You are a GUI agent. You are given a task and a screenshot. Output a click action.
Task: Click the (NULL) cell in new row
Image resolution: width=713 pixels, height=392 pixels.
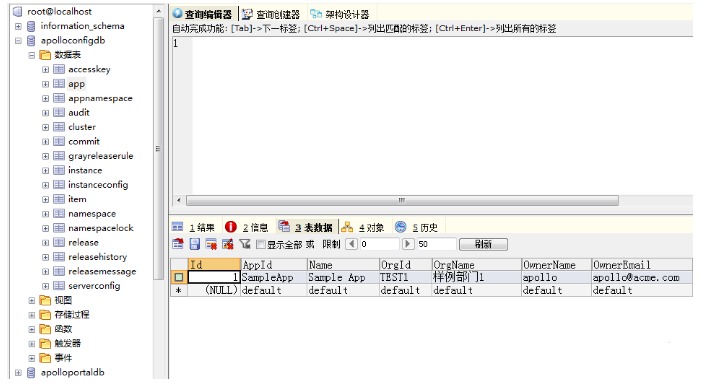pyautogui.click(x=214, y=290)
